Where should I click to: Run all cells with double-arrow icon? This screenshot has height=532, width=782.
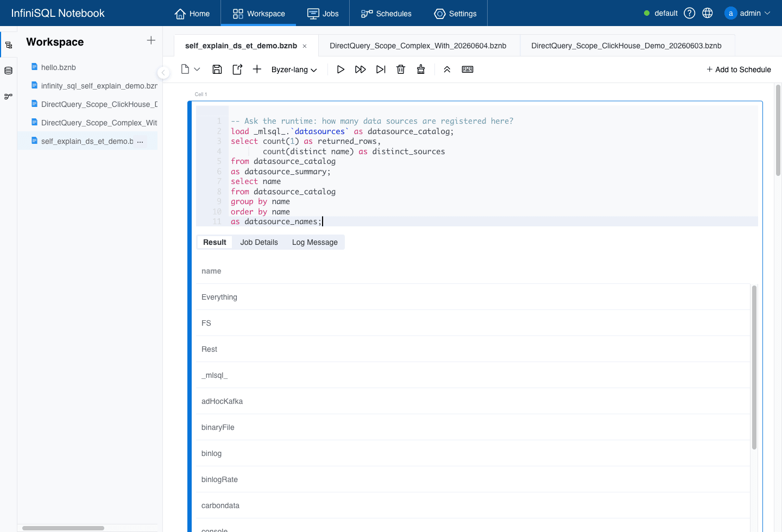pos(361,69)
